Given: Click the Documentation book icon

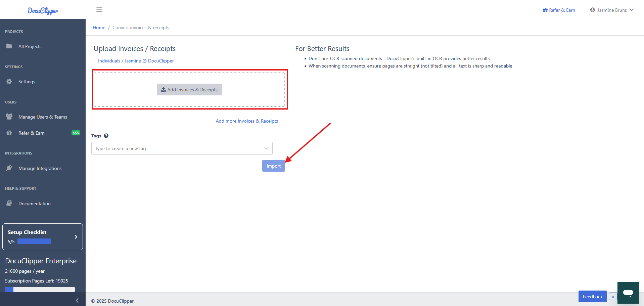Looking at the screenshot, I should tap(9, 203).
